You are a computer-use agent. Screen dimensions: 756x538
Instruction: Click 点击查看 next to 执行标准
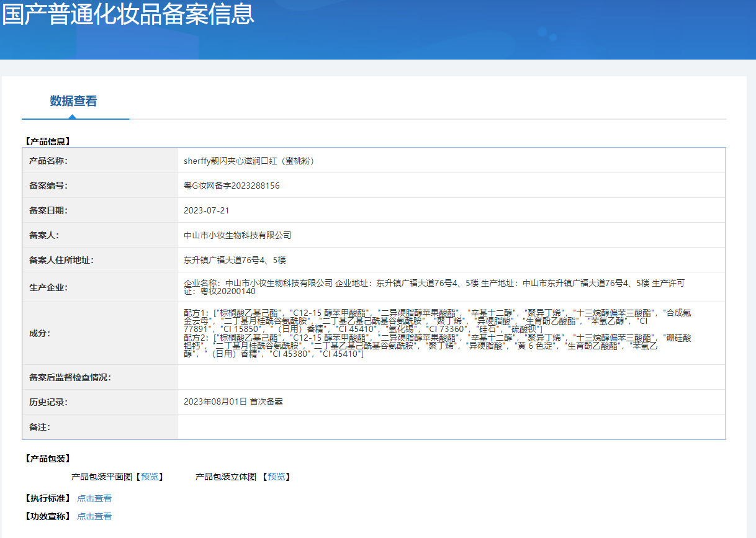click(94, 498)
